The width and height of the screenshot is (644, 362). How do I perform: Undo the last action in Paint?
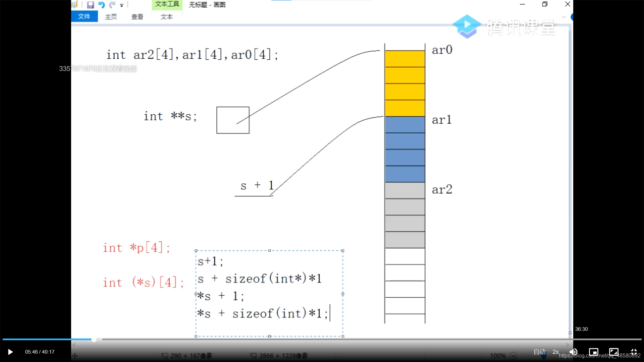tap(101, 5)
